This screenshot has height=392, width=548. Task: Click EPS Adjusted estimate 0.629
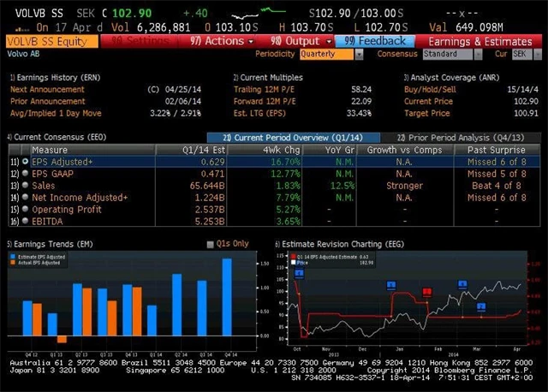click(213, 162)
